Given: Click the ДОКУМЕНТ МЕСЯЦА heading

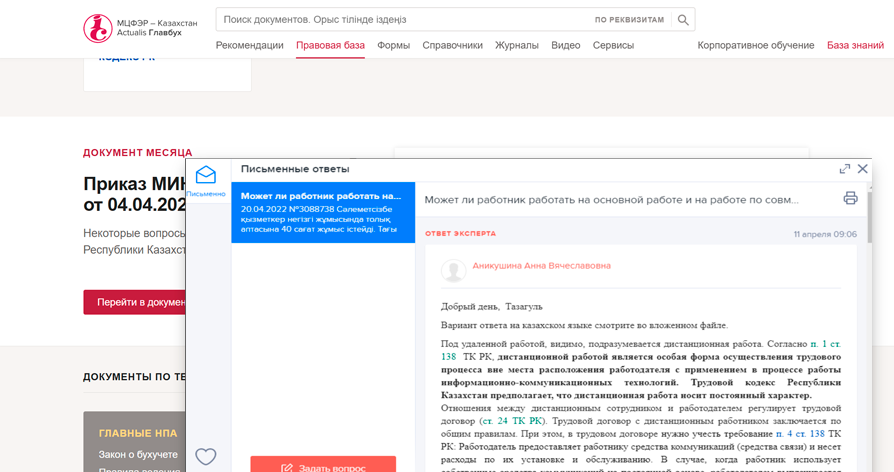Looking at the screenshot, I should (x=137, y=153).
